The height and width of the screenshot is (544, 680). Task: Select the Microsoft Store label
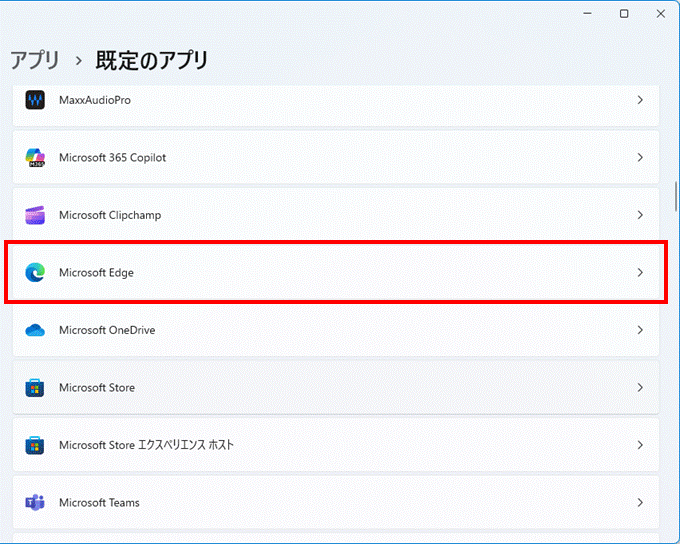[97, 387]
